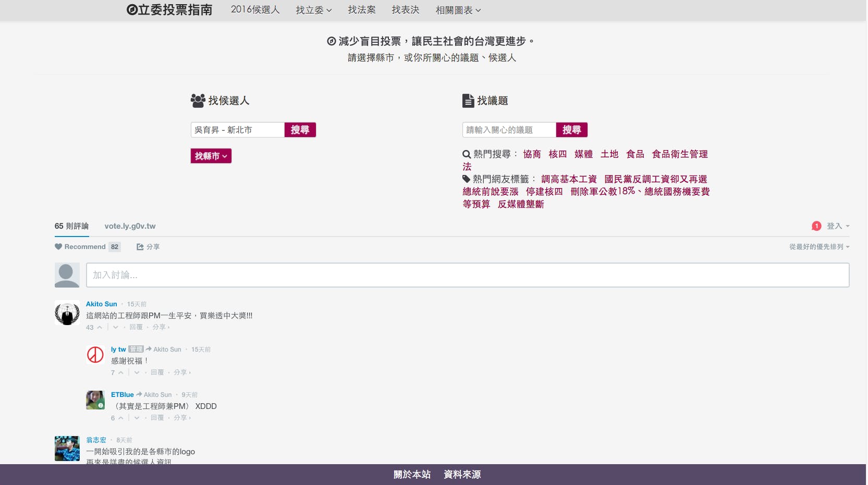Upvote Akito Sun's comment
The width and height of the screenshot is (868, 485).
pyautogui.click(x=99, y=327)
